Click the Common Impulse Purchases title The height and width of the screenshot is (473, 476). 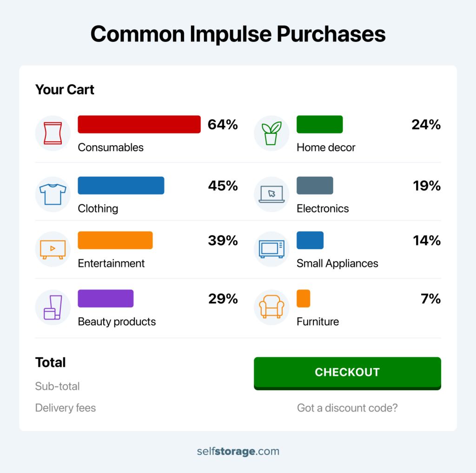(238, 34)
